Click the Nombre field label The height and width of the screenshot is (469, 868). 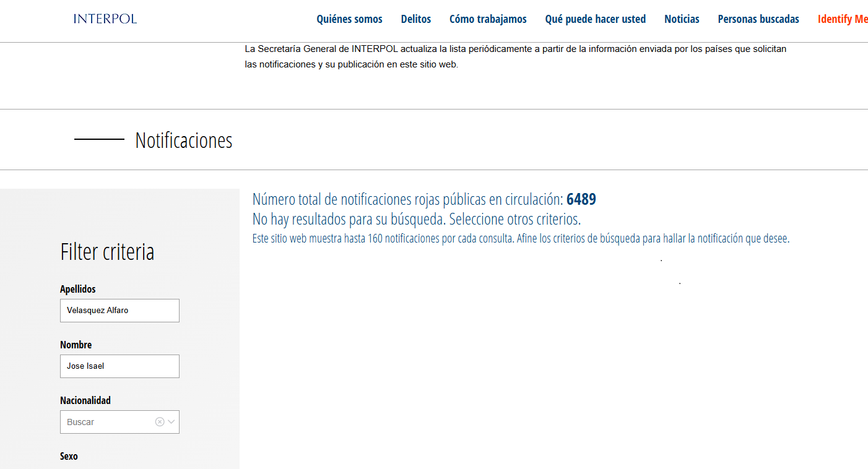[76, 345]
